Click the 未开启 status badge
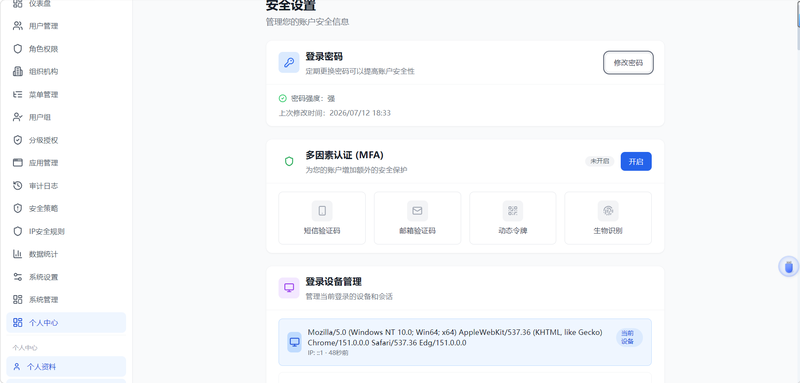 click(599, 161)
